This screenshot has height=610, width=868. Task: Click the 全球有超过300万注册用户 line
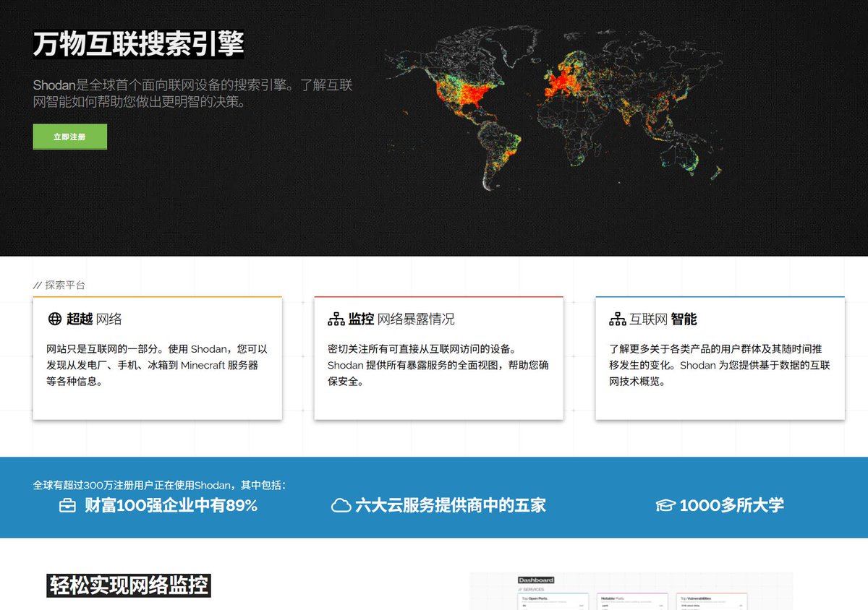tap(159, 484)
